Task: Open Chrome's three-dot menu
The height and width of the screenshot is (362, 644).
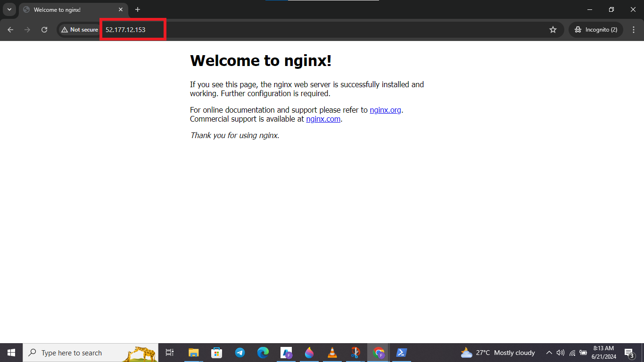Action: tap(634, 30)
